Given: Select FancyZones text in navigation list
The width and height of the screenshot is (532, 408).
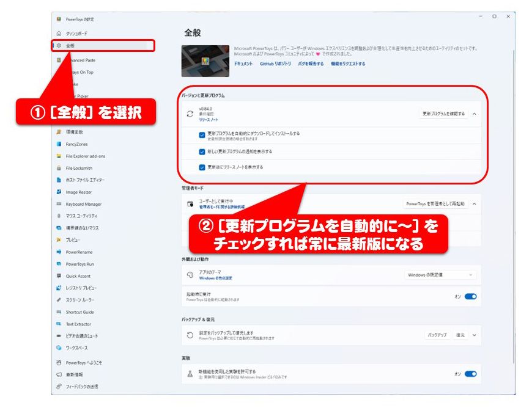Looking at the screenshot, I should coord(76,144).
